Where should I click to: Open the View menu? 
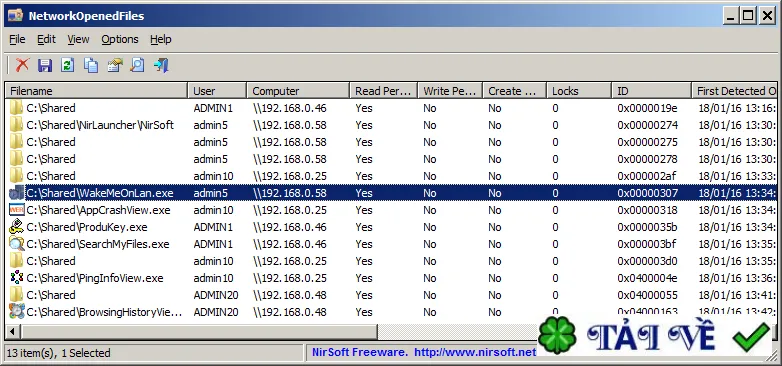click(x=78, y=39)
